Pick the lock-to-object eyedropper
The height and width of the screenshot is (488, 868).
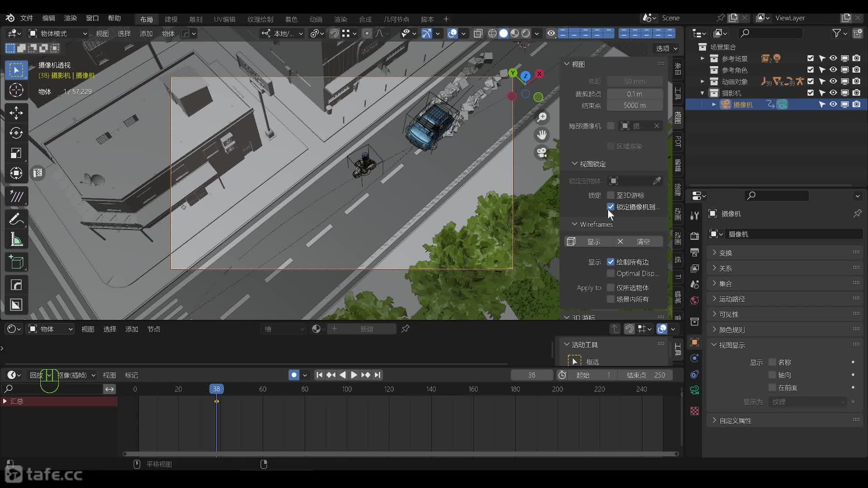point(657,181)
